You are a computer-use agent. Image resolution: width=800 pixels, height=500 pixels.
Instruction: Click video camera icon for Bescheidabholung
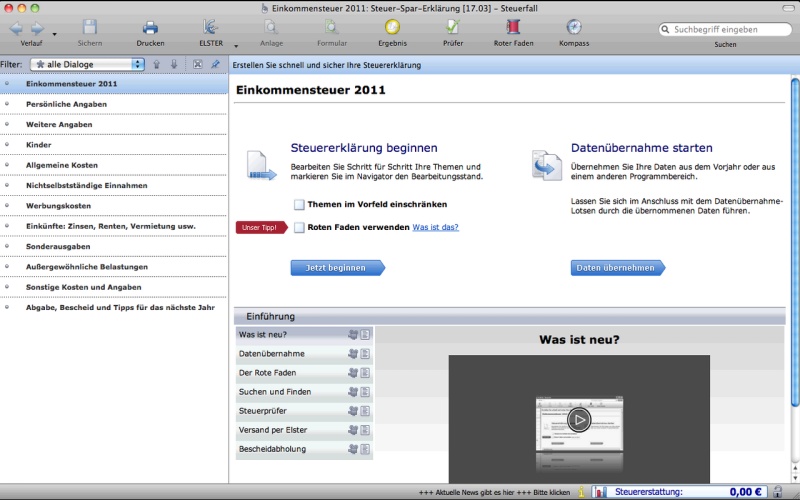(x=353, y=449)
